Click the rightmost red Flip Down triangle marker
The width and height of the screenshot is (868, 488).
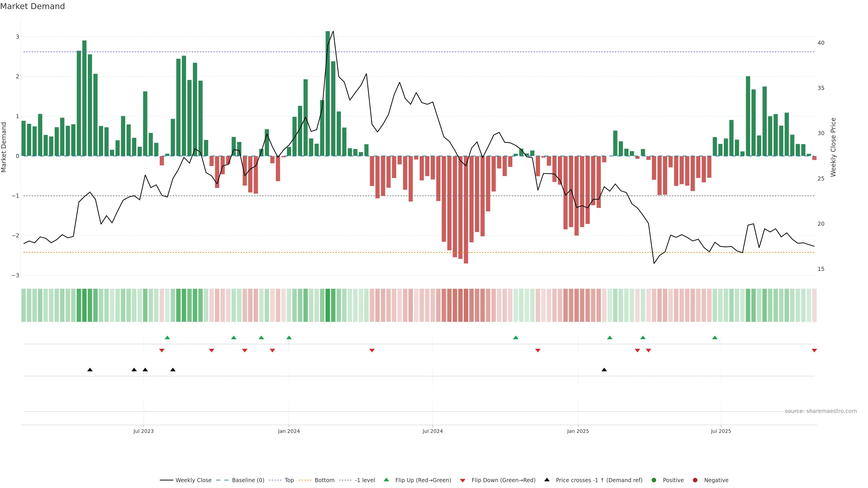[814, 351]
